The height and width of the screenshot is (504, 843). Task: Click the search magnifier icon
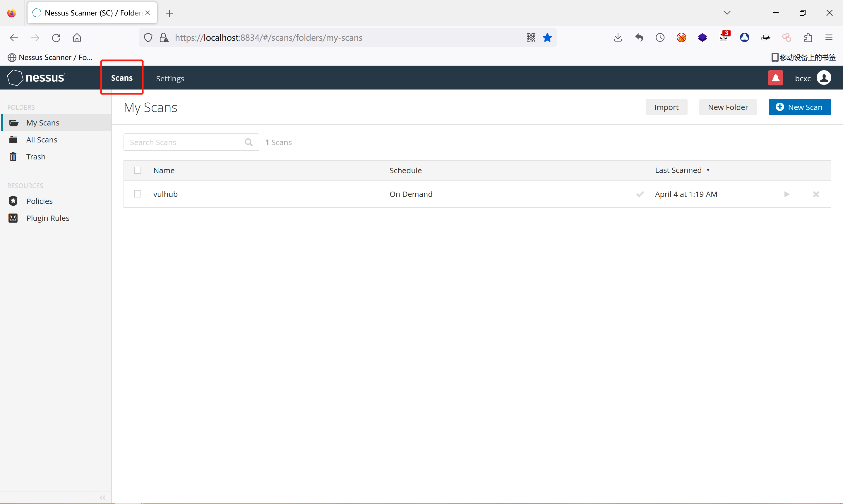249,142
